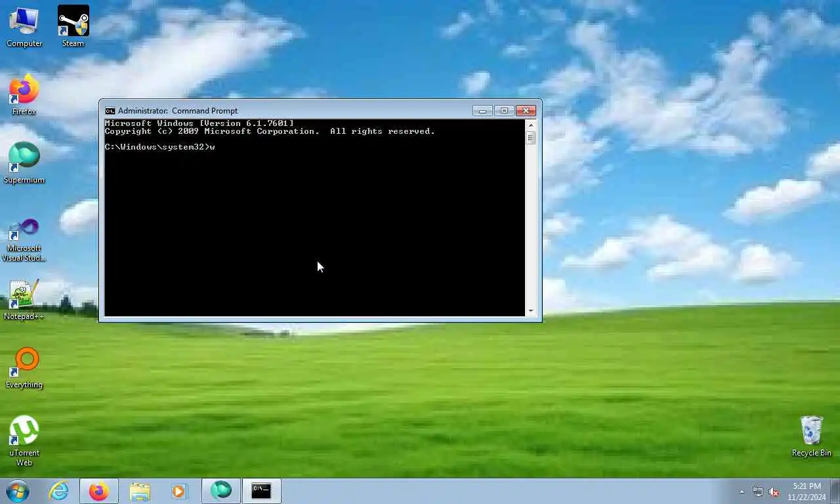Maximize the Command Prompt window
840x504 pixels.
coord(503,111)
